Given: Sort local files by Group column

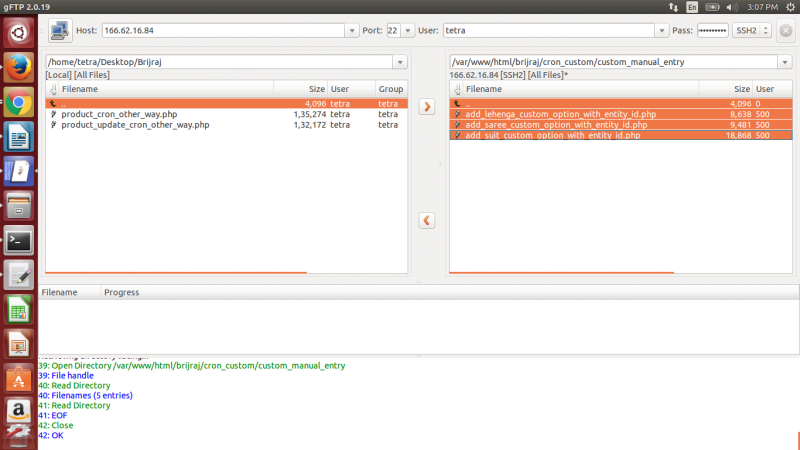Looking at the screenshot, I should 391,89.
